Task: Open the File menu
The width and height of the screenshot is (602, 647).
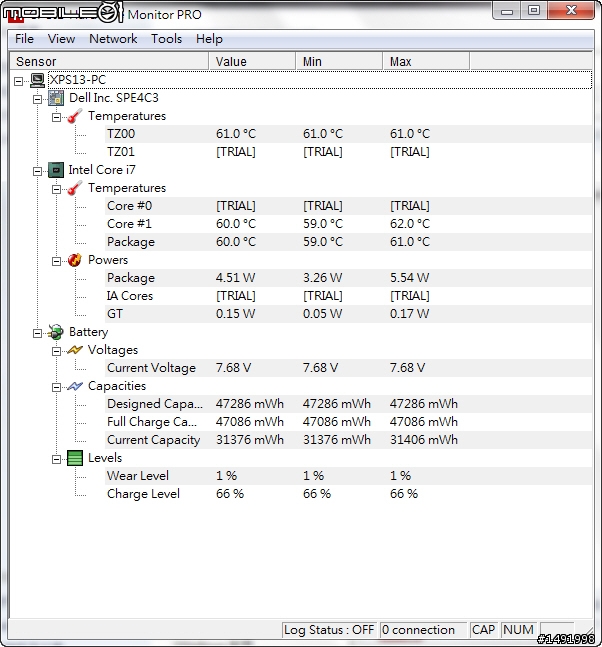Action: pos(24,39)
